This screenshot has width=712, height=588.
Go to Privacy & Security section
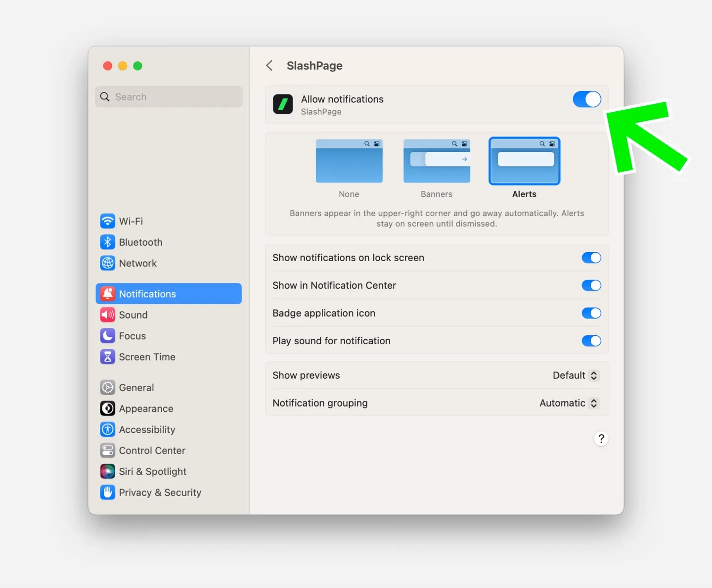click(159, 493)
